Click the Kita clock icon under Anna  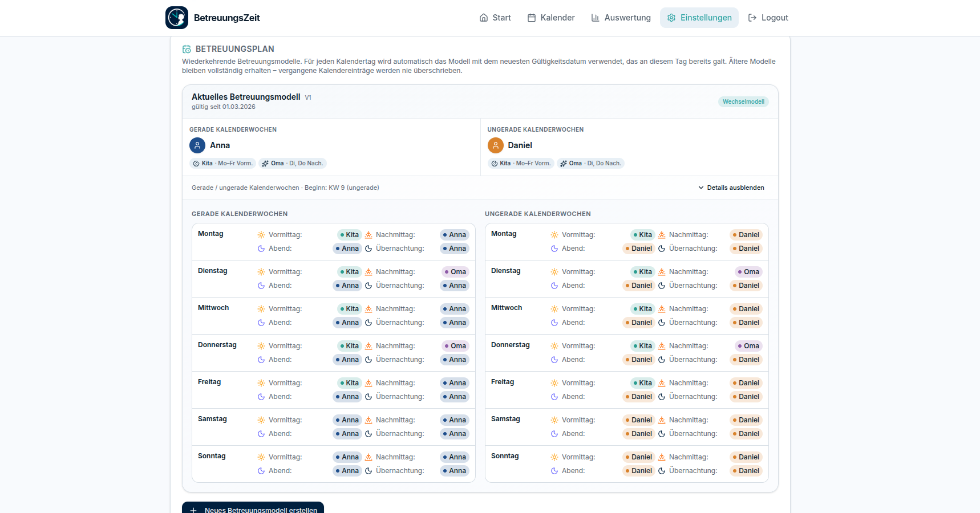click(x=196, y=164)
